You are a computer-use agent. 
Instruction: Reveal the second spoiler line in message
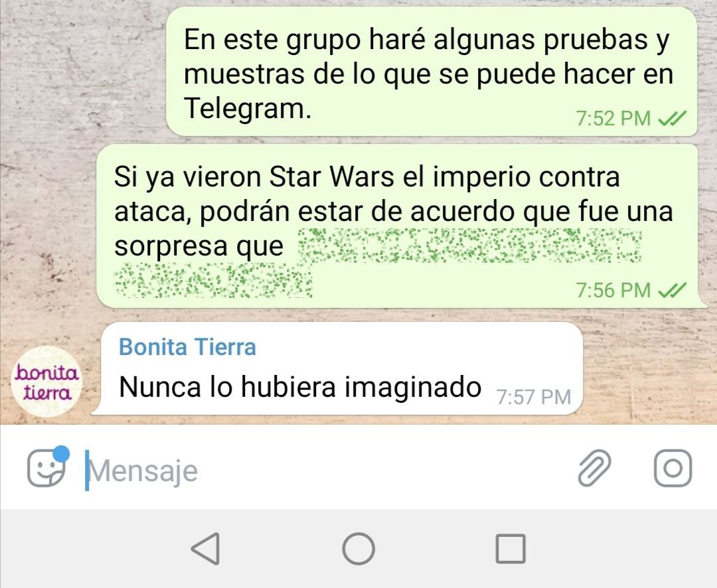point(213,280)
